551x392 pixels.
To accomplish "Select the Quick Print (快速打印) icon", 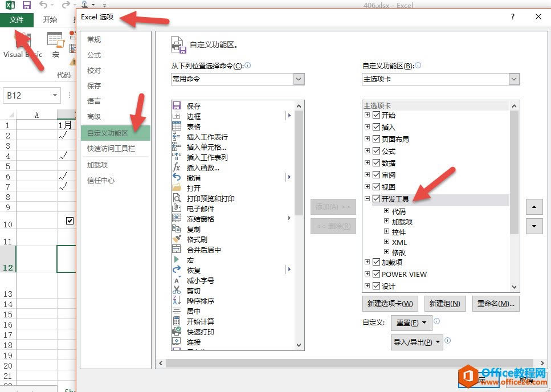I will pos(177,331).
